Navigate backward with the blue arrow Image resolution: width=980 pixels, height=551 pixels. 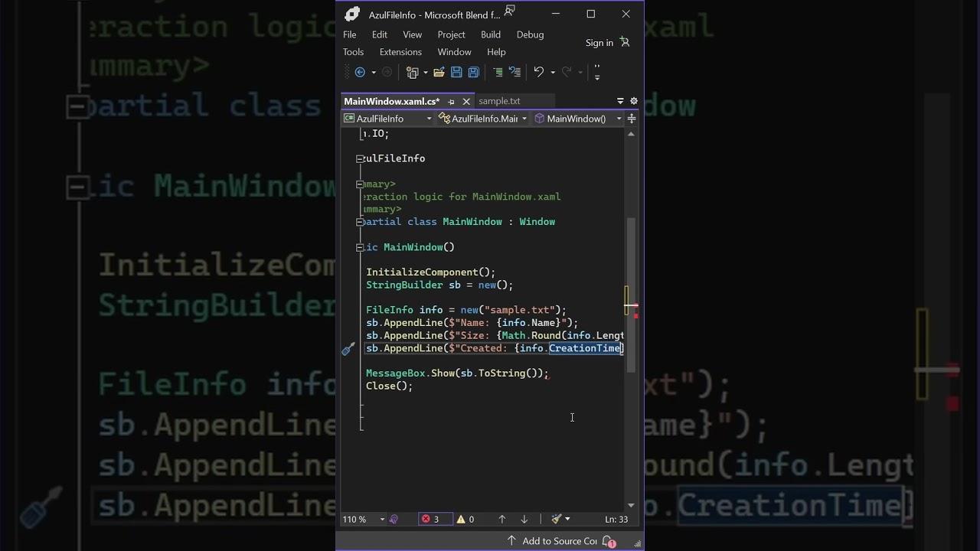(360, 72)
